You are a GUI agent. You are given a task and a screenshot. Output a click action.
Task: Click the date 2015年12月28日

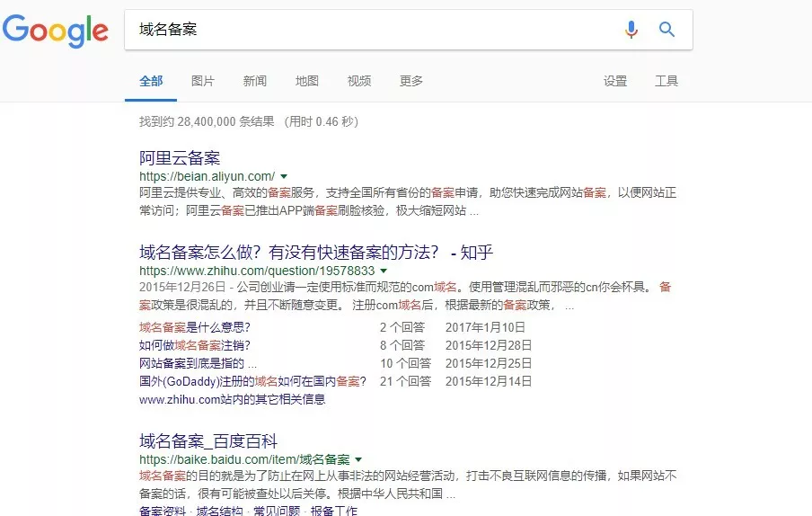click(489, 345)
